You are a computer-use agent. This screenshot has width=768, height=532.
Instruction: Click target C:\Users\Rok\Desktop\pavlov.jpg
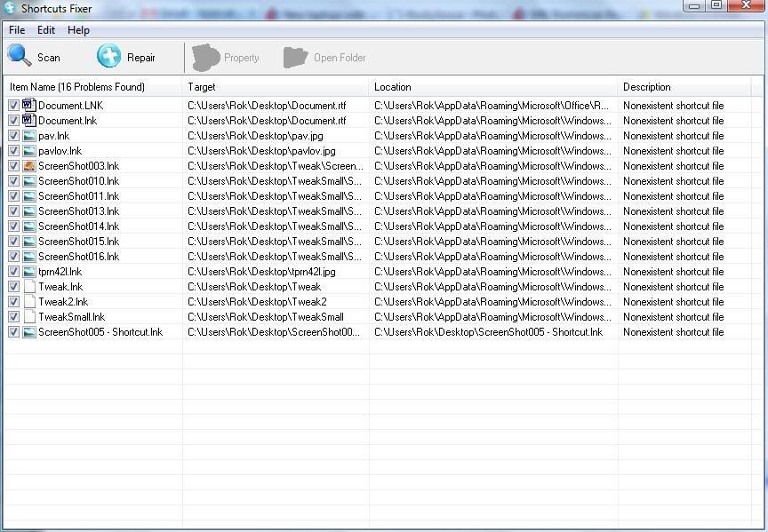(261, 151)
